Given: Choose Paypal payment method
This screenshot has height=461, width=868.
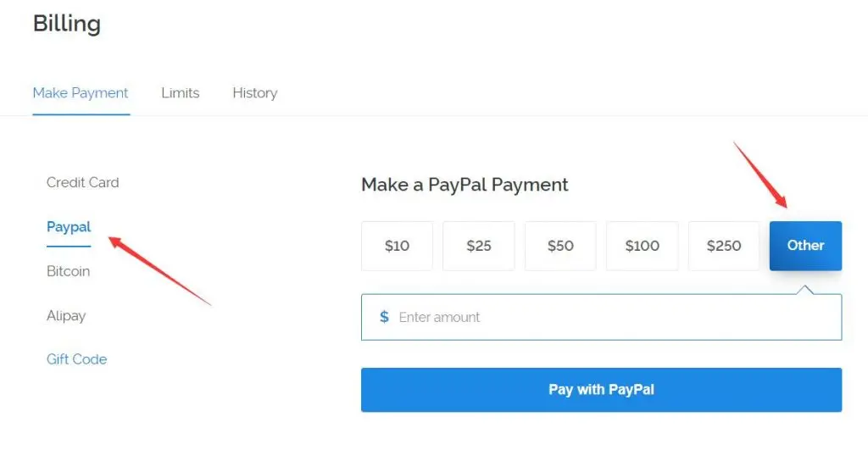Looking at the screenshot, I should point(69,227).
